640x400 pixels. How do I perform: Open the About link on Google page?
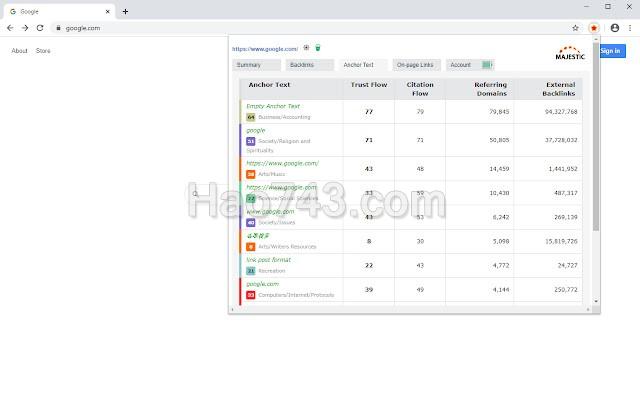tap(19, 51)
